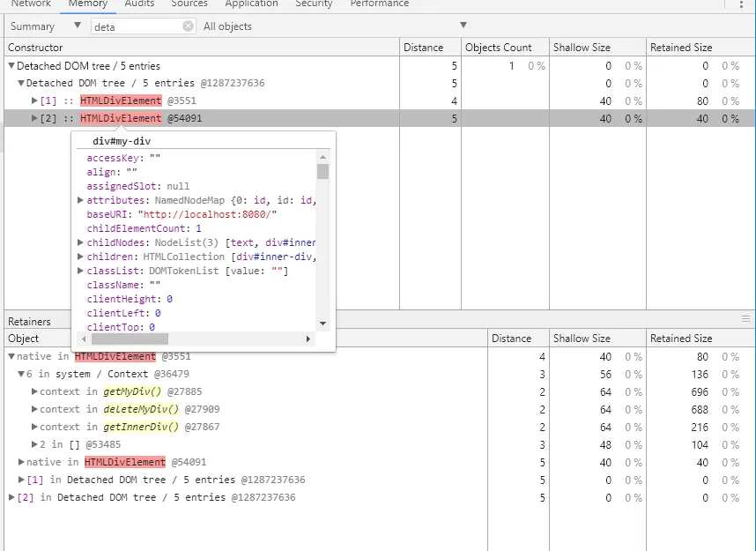This screenshot has height=551, width=756.
Task: Expand [1] HTMLDivElement @3551 row
Action: (x=34, y=101)
